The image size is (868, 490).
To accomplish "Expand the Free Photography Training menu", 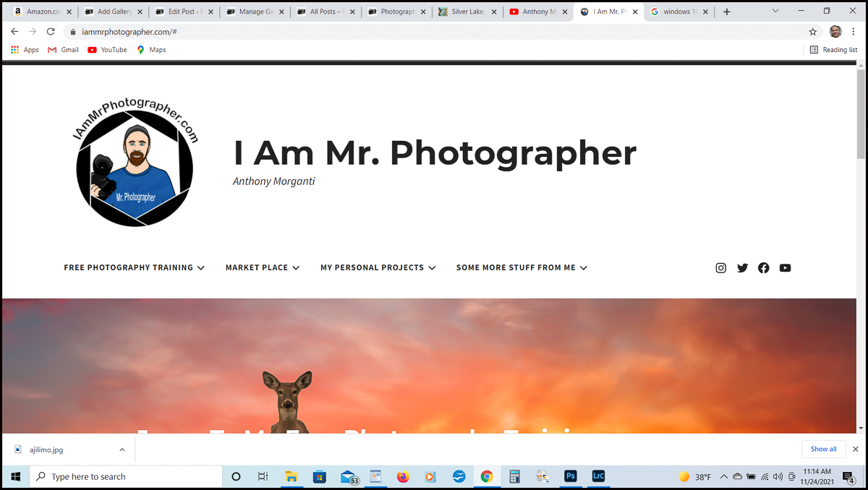I will (134, 267).
